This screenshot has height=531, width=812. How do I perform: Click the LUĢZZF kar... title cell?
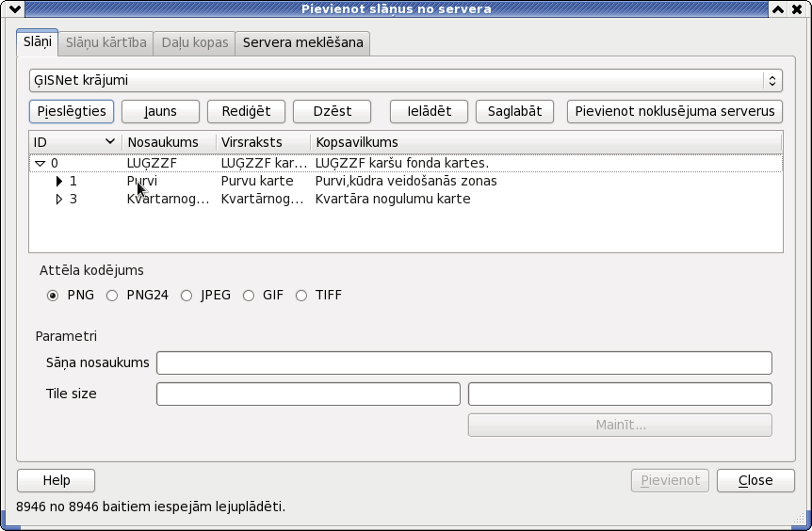(264, 164)
